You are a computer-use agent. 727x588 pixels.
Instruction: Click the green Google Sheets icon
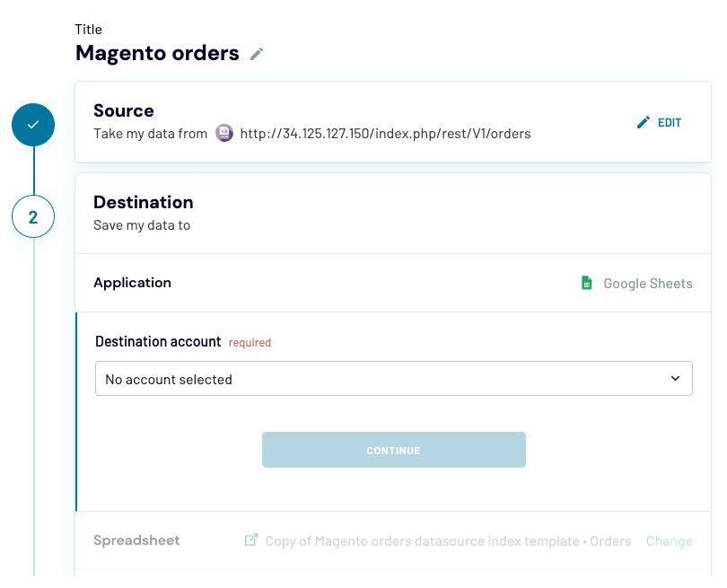pos(586,283)
